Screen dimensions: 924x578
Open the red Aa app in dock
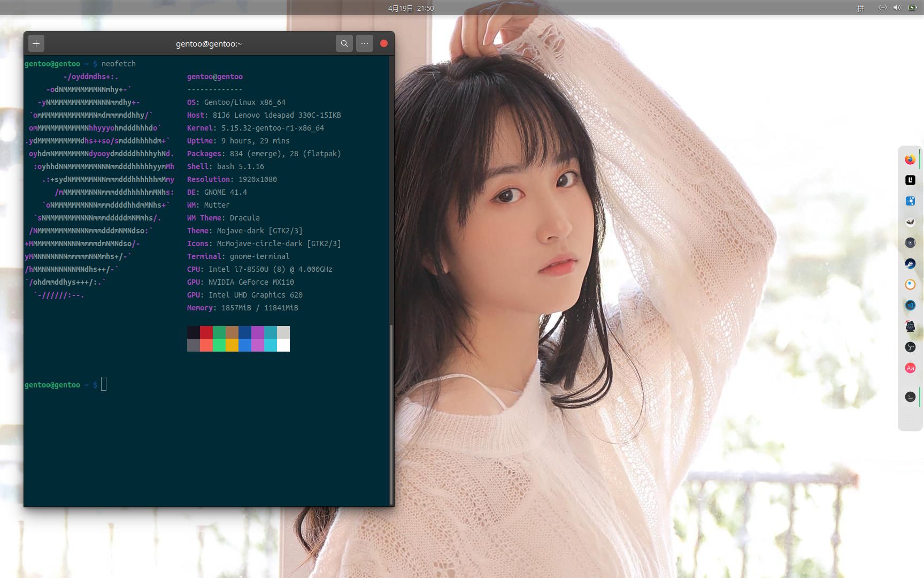(x=910, y=368)
